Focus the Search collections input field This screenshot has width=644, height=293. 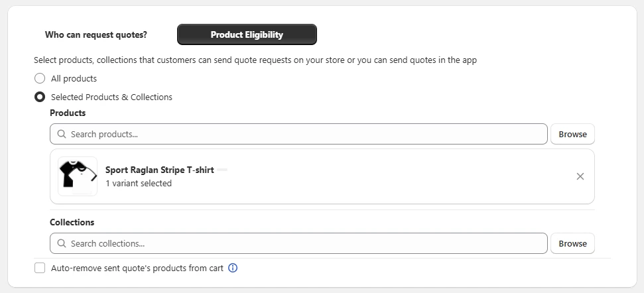tap(298, 244)
